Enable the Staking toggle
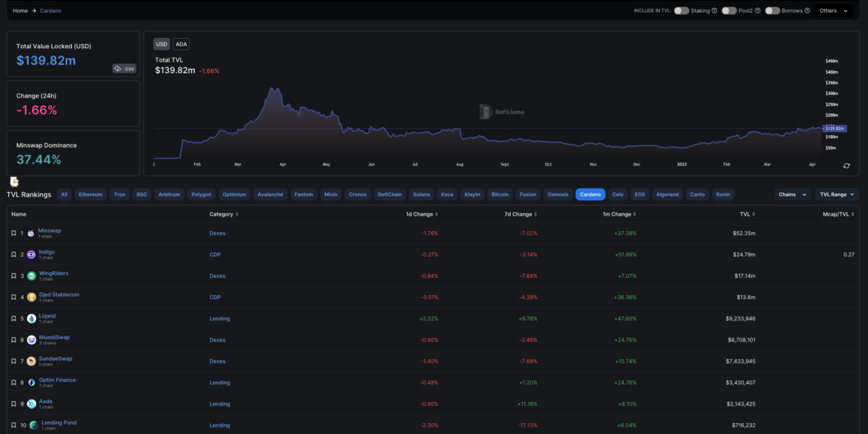 tap(681, 11)
